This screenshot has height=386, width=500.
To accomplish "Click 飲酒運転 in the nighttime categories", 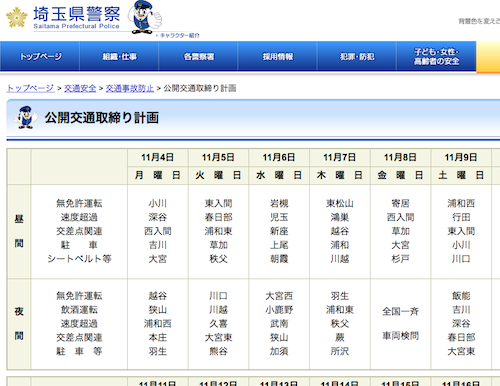I will (79, 310).
